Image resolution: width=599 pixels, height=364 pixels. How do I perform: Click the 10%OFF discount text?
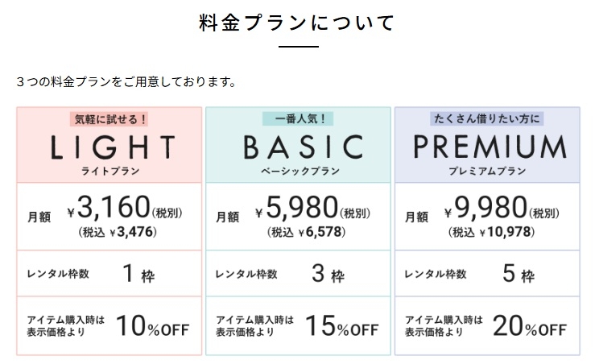(153, 326)
